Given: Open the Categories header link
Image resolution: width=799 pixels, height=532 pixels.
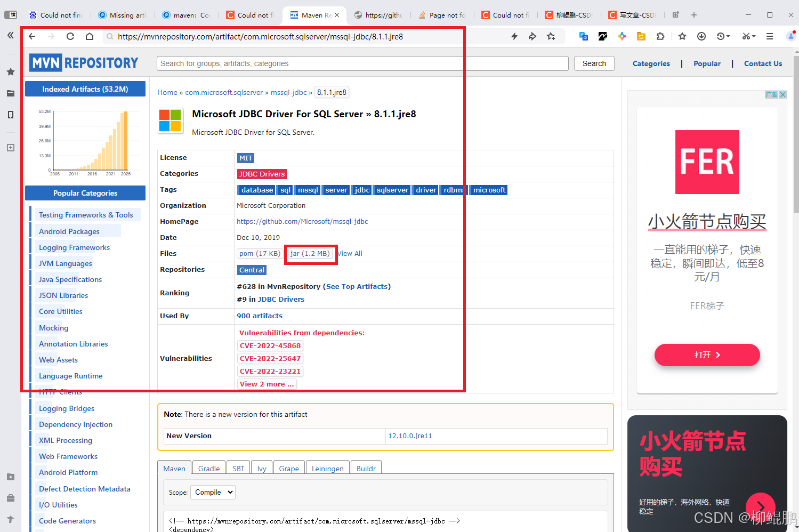Looking at the screenshot, I should pos(651,63).
